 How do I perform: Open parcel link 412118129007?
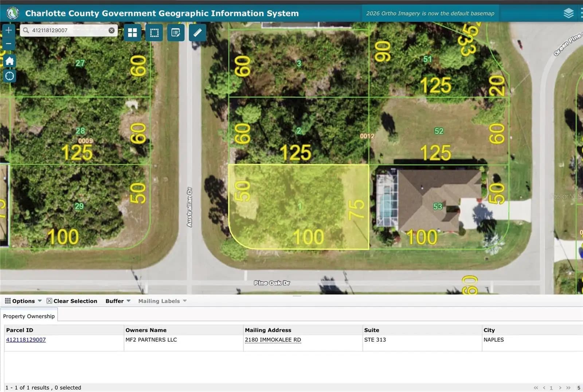26,340
